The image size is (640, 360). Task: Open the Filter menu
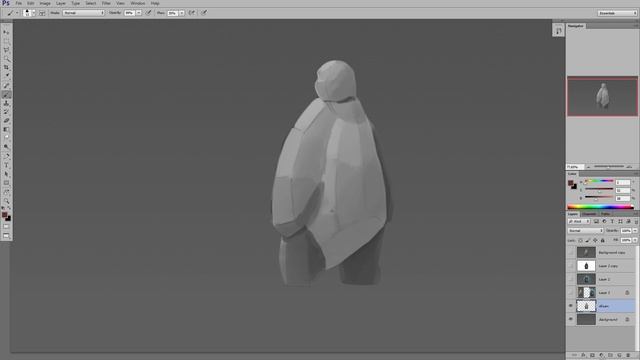106,3
